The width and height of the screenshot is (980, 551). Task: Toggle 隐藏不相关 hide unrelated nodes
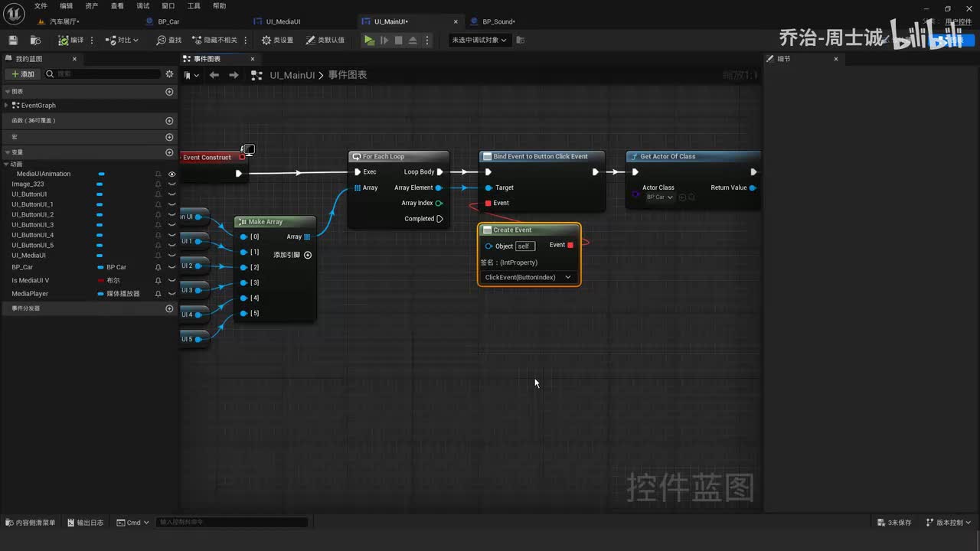tap(214, 40)
